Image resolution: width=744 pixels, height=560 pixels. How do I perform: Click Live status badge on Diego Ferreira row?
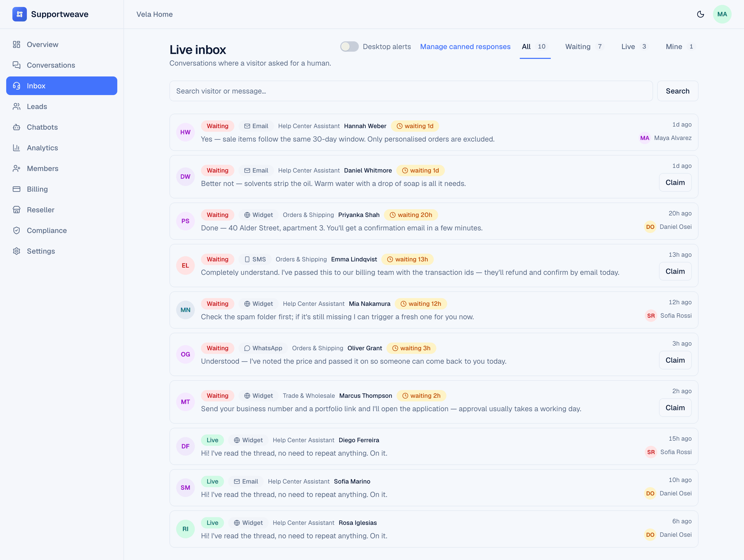tap(212, 440)
